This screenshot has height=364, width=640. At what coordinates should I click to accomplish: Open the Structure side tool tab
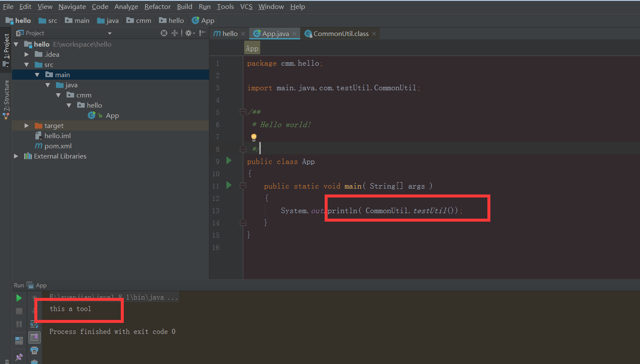coord(6,99)
